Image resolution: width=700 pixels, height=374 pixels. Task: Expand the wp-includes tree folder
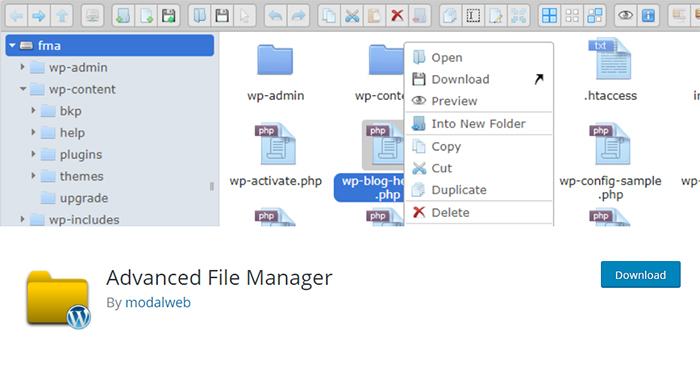(22, 219)
